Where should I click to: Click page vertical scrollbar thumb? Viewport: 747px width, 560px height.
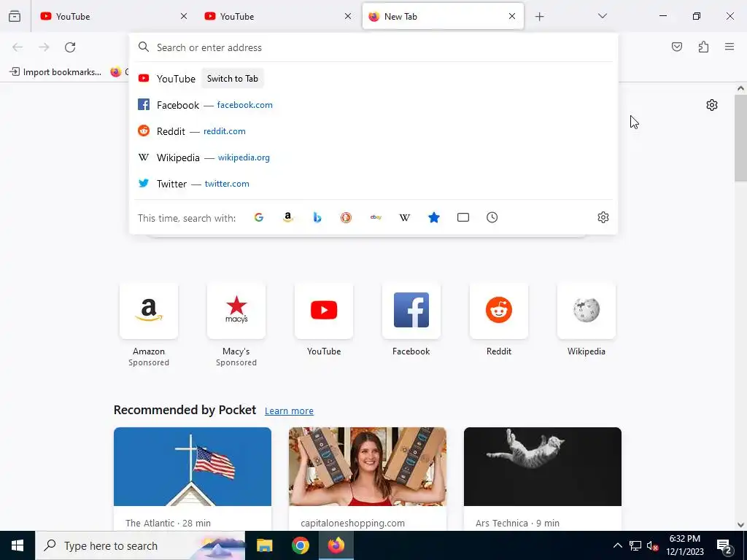[x=740, y=138]
